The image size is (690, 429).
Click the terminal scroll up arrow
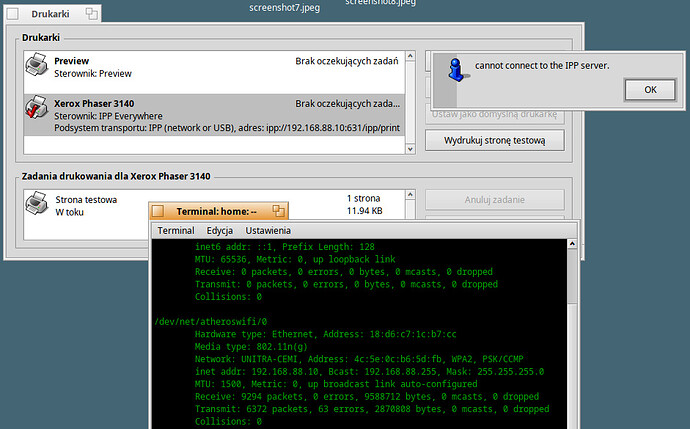click(572, 244)
